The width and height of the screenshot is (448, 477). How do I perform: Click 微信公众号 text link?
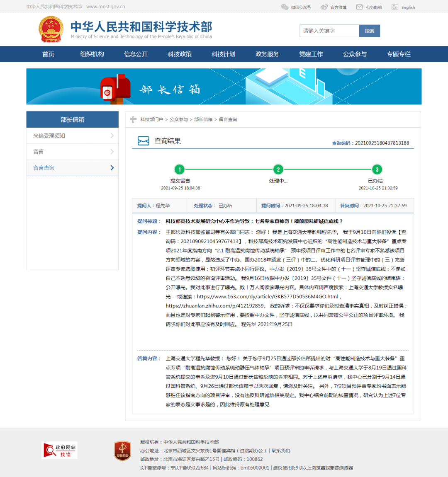click(301, 7)
